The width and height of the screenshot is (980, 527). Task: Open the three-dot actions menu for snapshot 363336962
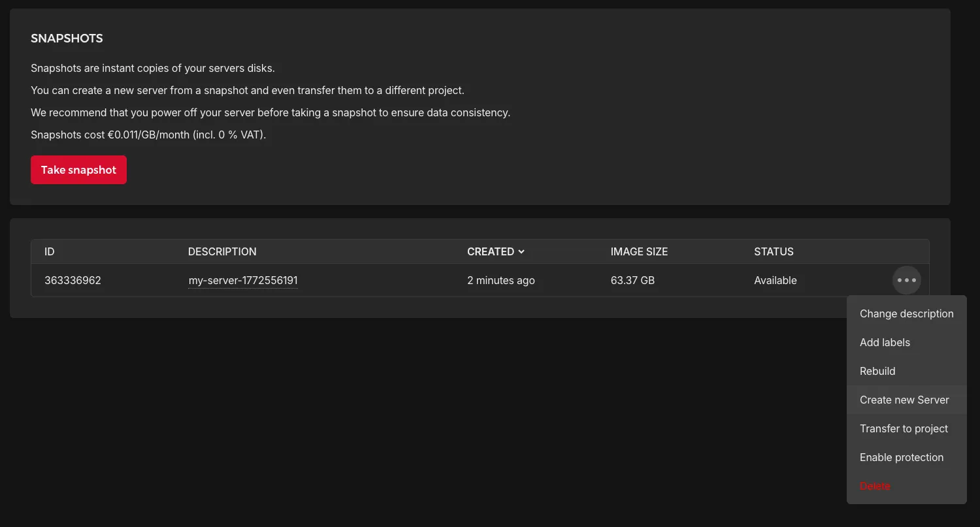tap(907, 280)
